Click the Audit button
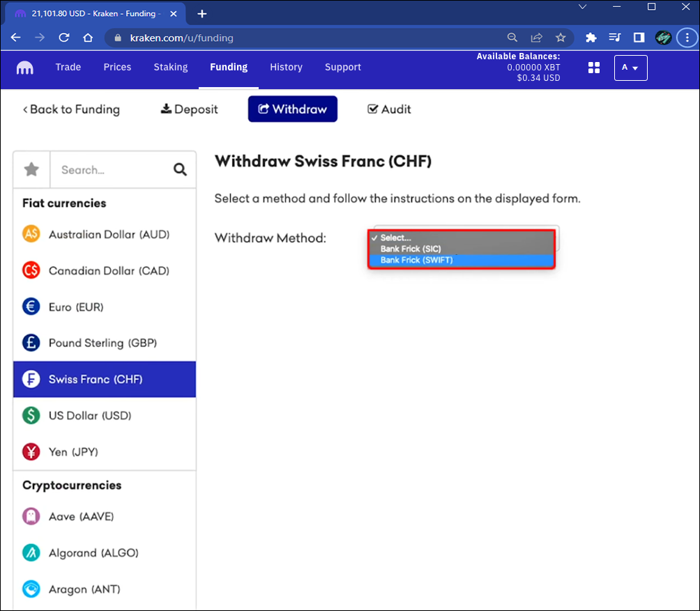The width and height of the screenshot is (700, 611). pos(389,109)
